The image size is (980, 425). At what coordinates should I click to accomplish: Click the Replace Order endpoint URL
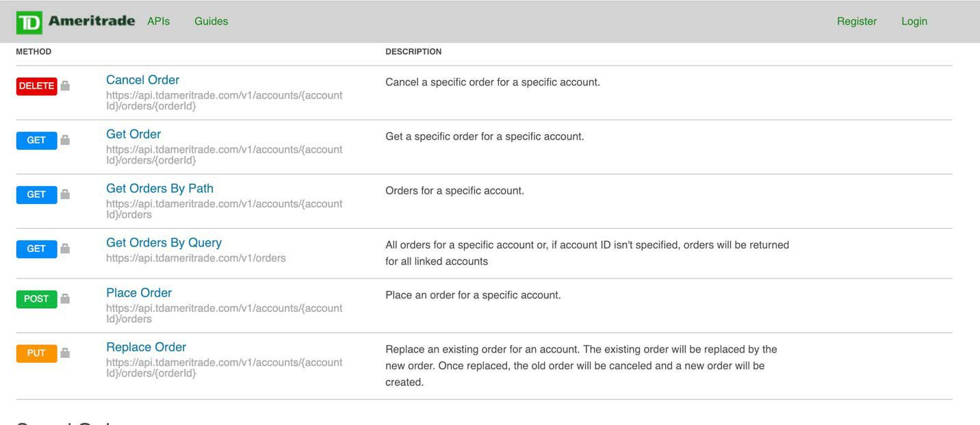click(x=224, y=368)
